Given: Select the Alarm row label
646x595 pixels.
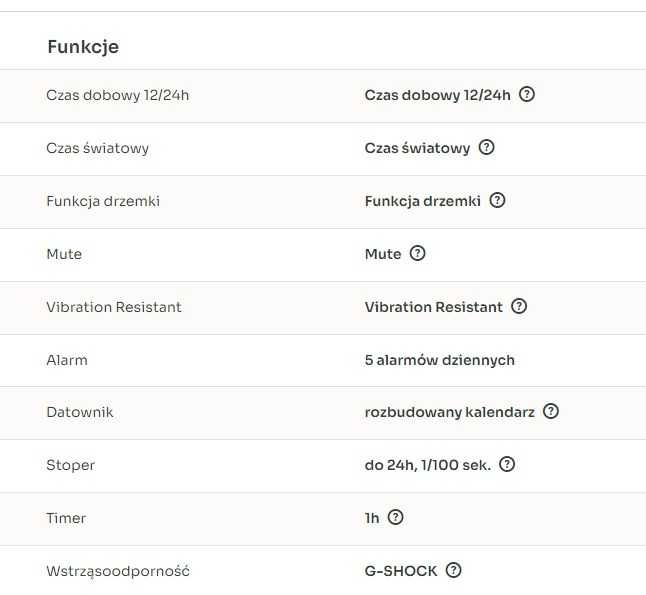Looking at the screenshot, I should (67, 360).
